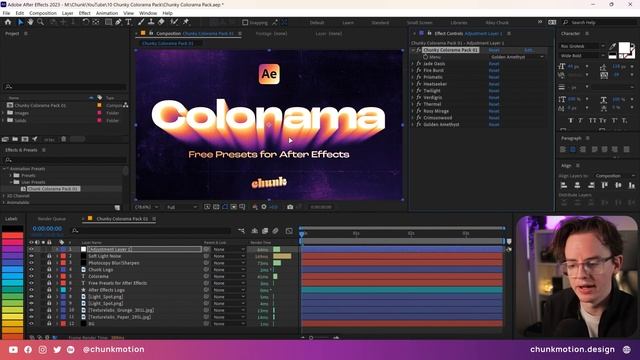Select the Hand tool
The height and width of the screenshot is (360, 640).
pyautogui.click(x=31, y=22)
